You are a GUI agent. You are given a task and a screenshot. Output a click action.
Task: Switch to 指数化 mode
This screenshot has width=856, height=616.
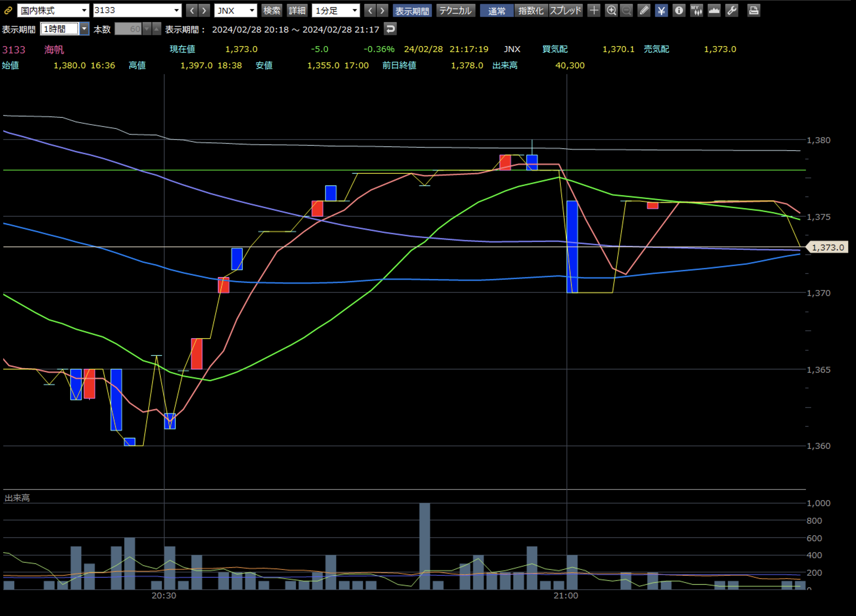click(530, 10)
